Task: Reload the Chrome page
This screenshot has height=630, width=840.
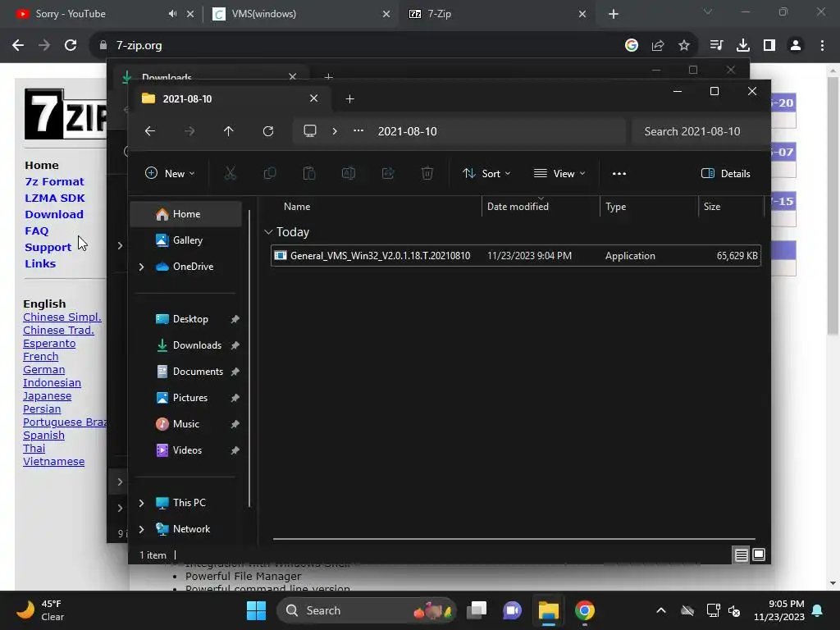Action: pos(71,46)
